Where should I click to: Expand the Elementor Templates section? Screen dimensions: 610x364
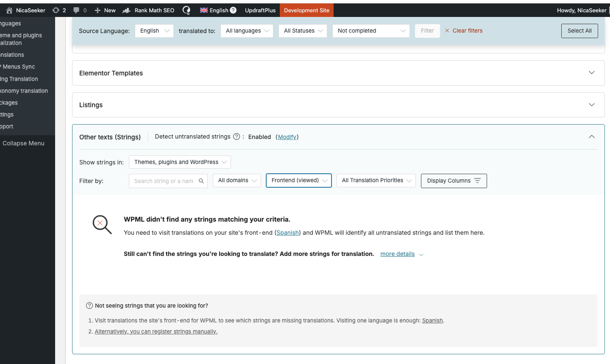pyautogui.click(x=592, y=73)
